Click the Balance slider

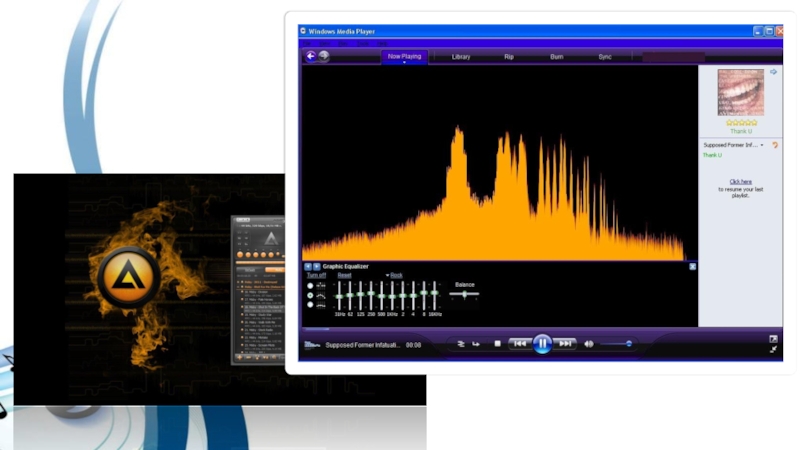pyautogui.click(x=464, y=294)
